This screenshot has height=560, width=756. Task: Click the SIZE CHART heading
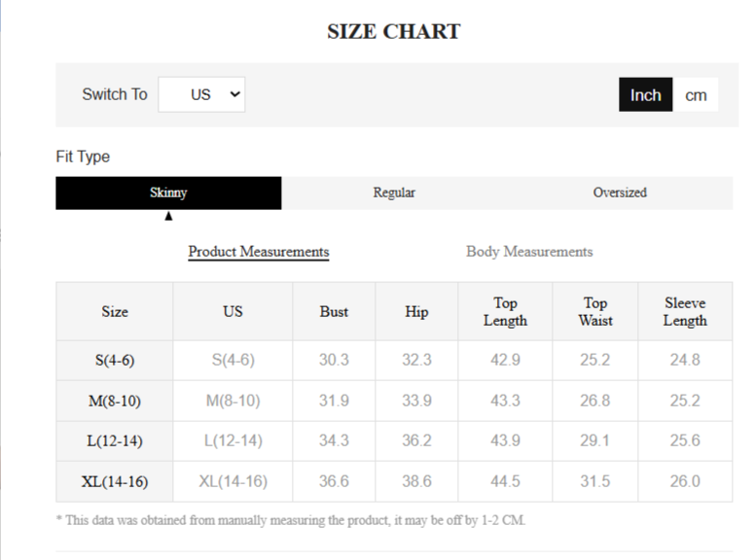(394, 31)
